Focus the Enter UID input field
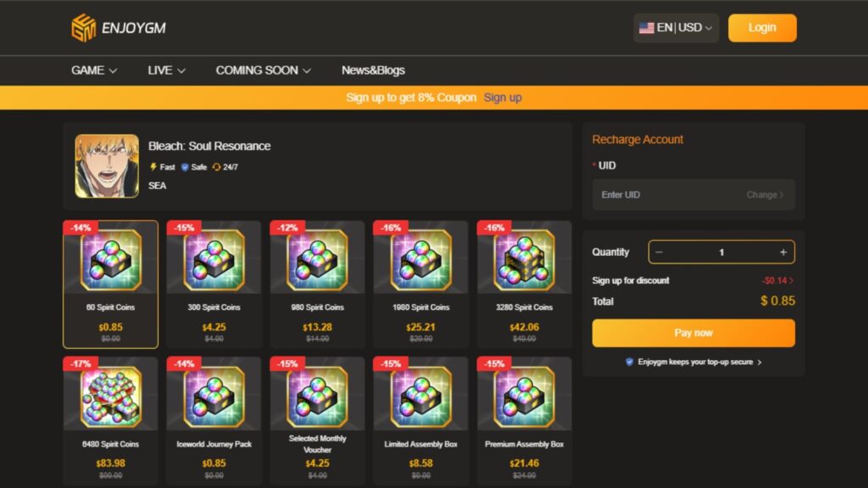Image resolution: width=868 pixels, height=488 pixels. click(x=693, y=195)
